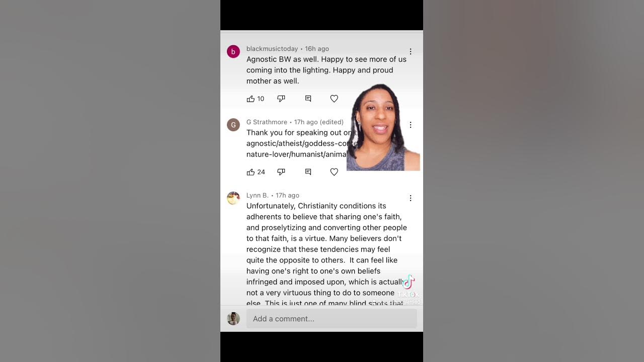Screen dimensions: 644x362
Task: Open more options for blackmusictoday's comment
Action: click(x=411, y=52)
